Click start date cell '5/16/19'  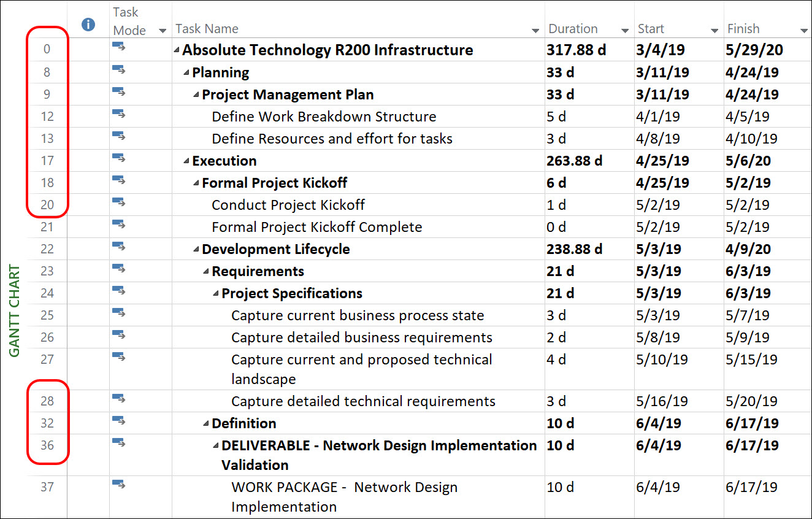662,401
